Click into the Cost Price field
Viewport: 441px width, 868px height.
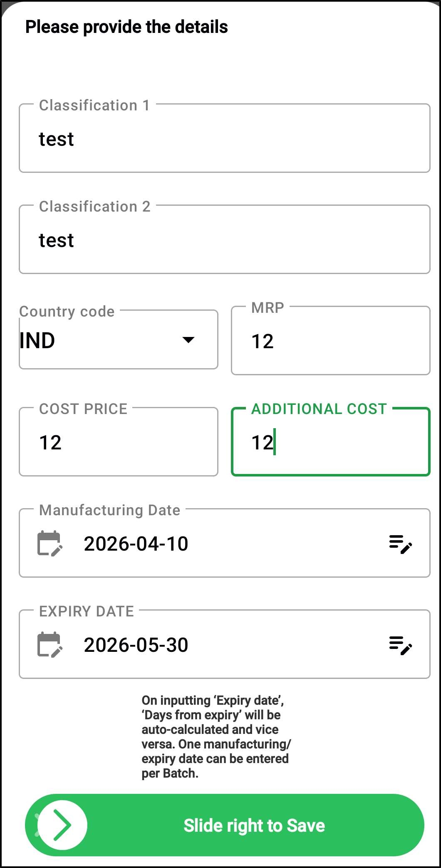click(x=119, y=442)
